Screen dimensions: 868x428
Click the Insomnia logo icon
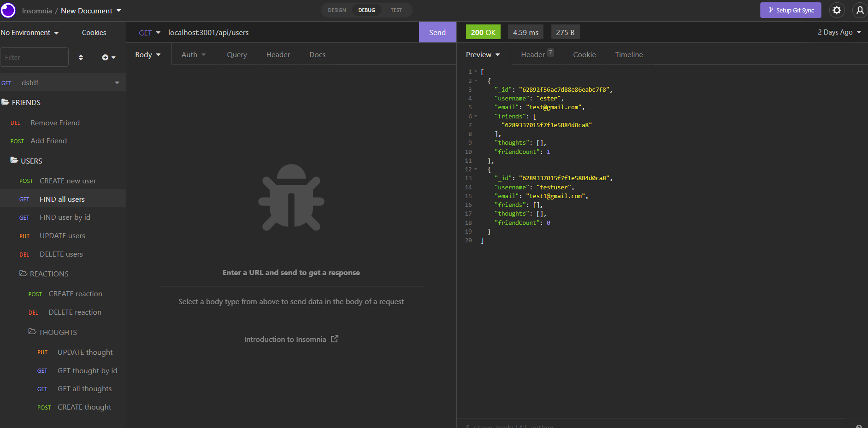[8, 10]
